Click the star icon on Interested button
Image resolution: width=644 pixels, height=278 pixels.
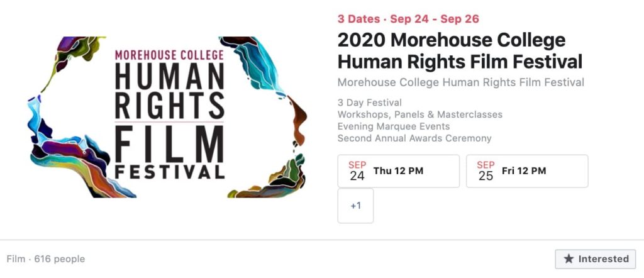point(569,259)
